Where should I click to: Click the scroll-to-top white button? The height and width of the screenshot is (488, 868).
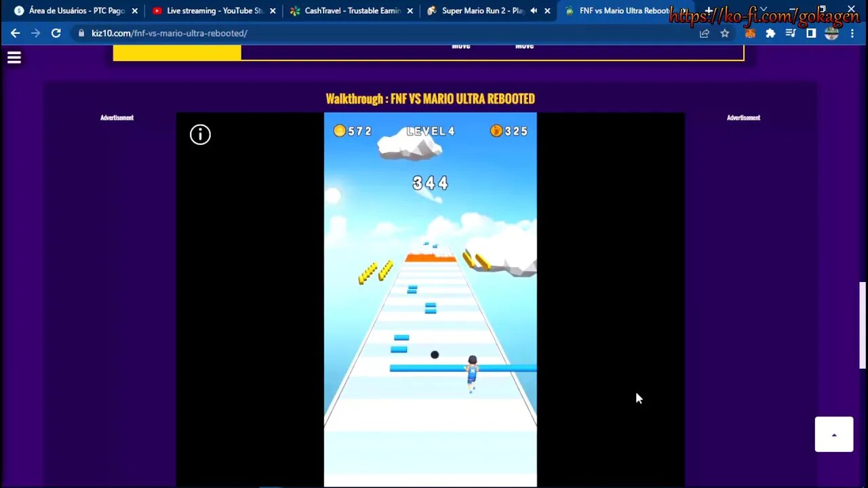834,434
